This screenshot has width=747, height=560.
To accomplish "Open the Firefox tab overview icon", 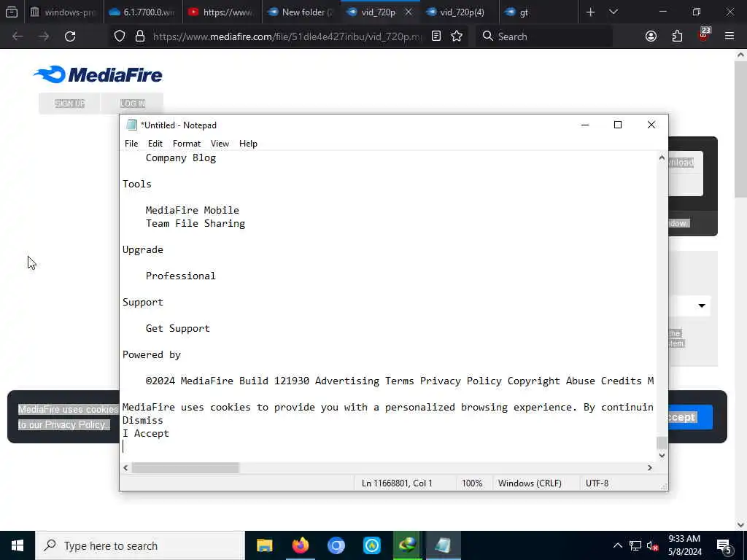I will click(x=12, y=12).
